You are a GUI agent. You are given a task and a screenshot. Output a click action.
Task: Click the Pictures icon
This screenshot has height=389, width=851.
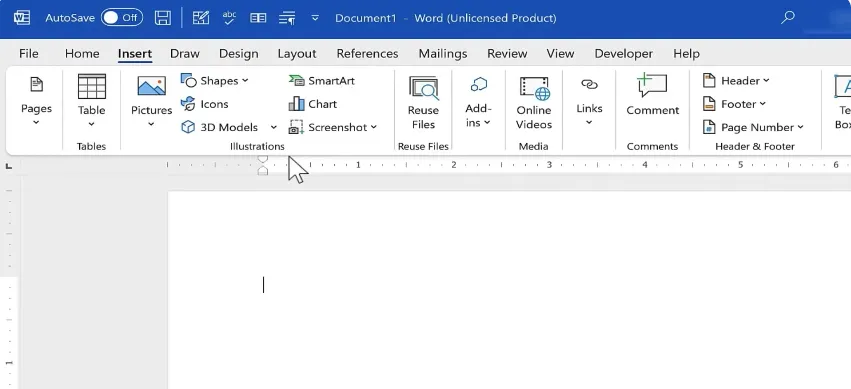pyautogui.click(x=151, y=87)
